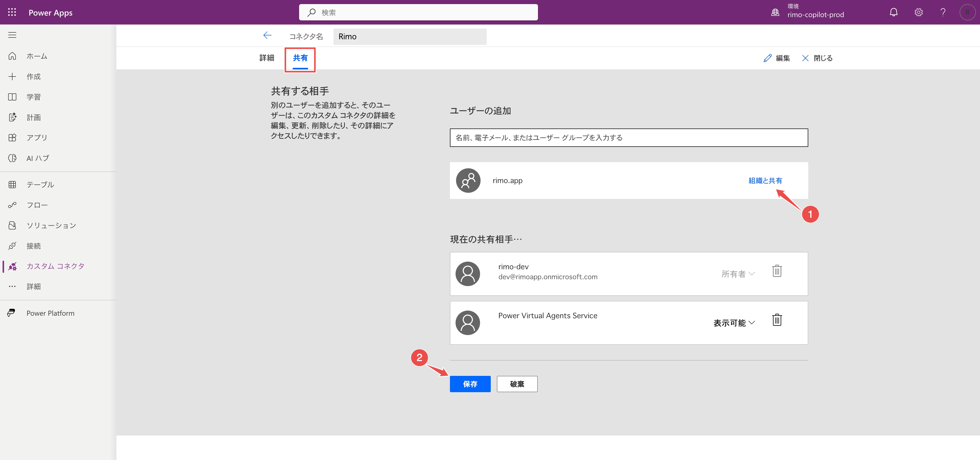Switch to the 共有 tab
980x460 pixels.
(300, 58)
